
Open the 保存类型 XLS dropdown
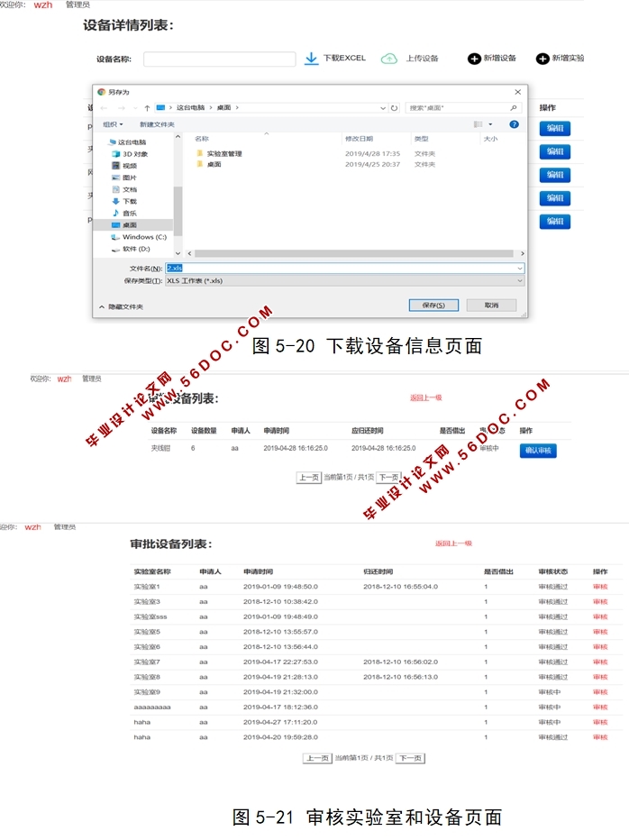click(x=345, y=280)
